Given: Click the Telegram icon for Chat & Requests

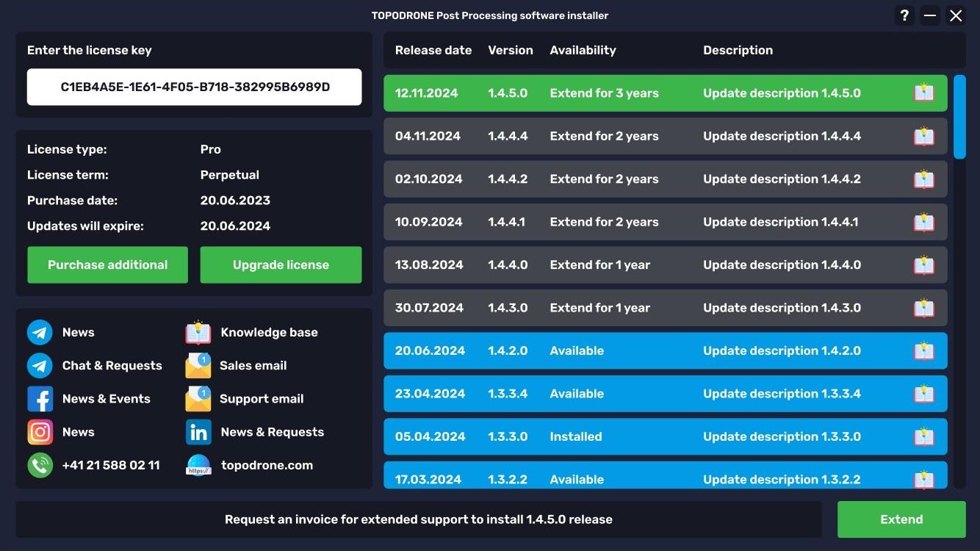Looking at the screenshot, I should click(40, 365).
